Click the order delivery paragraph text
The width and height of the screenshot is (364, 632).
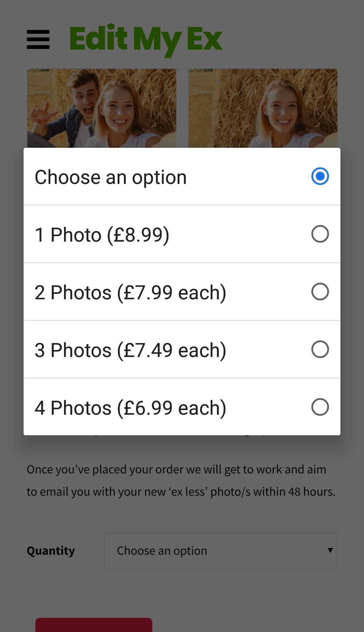point(181,480)
